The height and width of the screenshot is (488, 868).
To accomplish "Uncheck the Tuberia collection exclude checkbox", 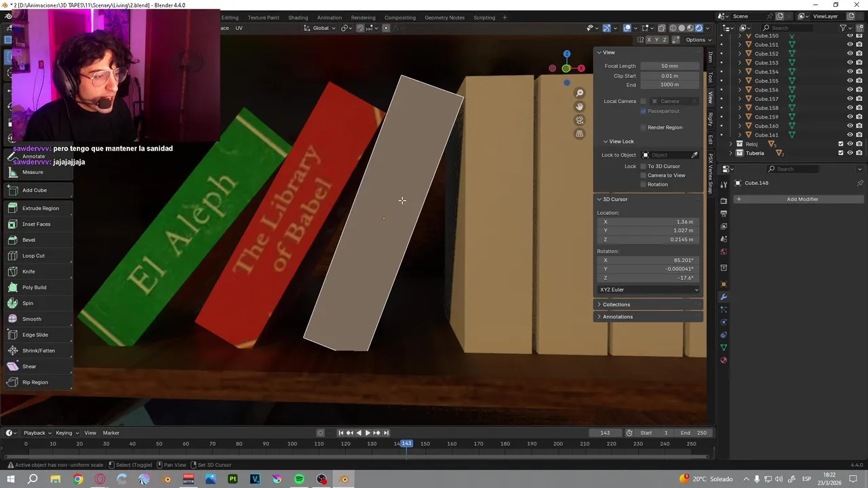I will tap(841, 153).
